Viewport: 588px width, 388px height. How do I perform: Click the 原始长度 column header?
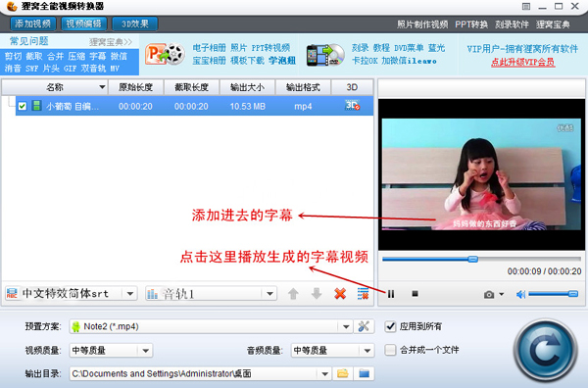[x=136, y=87]
